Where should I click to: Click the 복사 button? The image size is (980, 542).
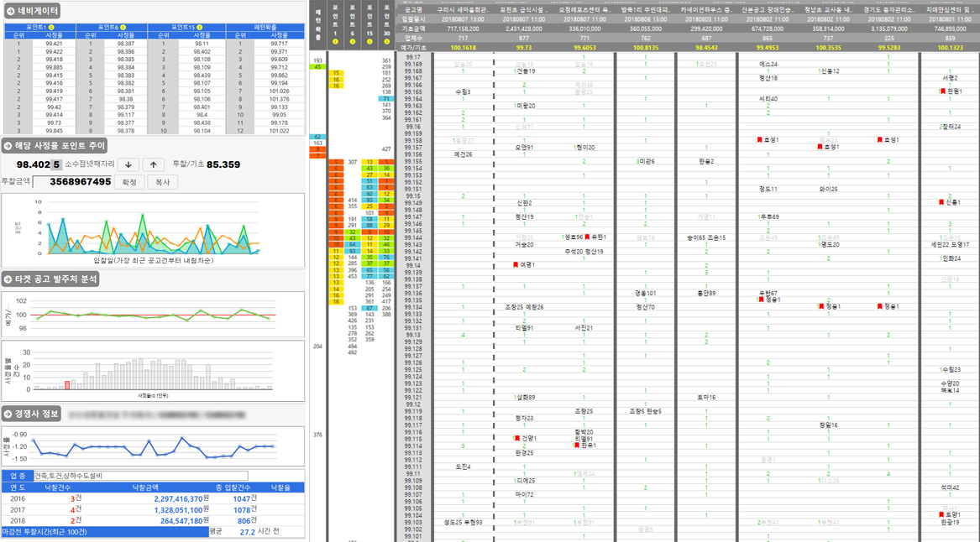(163, 182)
